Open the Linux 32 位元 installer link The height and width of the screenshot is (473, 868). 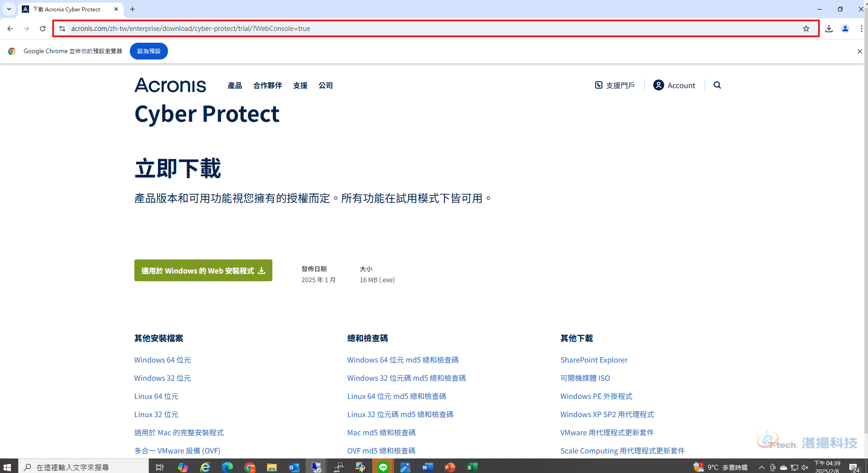click(x=156, y=414)
